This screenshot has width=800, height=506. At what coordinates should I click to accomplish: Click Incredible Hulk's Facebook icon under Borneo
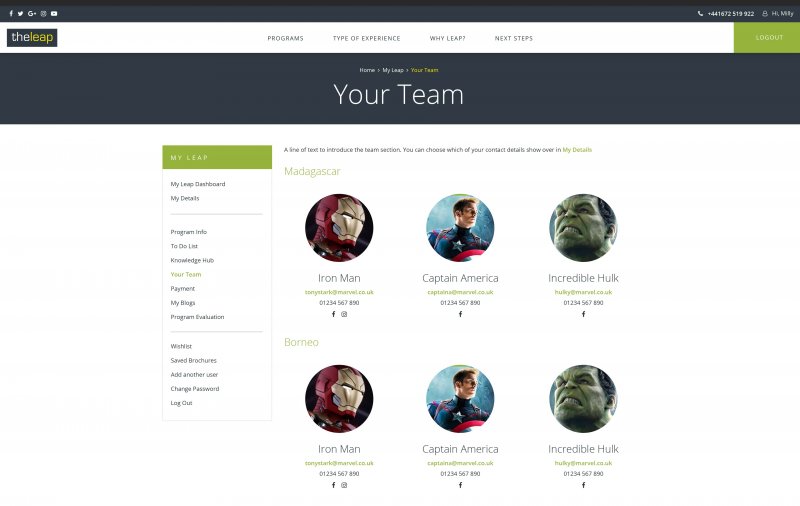[x=583, y=485]
